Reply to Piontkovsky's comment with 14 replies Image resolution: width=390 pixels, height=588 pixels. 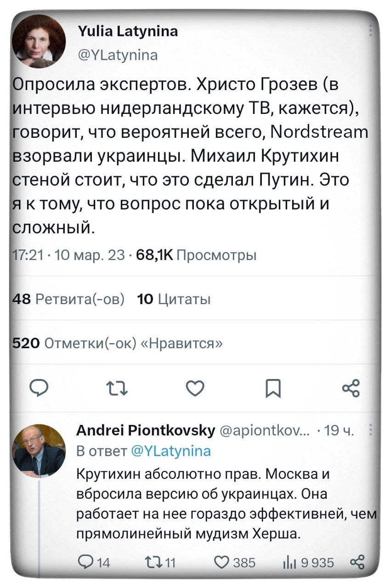point(86,562)
